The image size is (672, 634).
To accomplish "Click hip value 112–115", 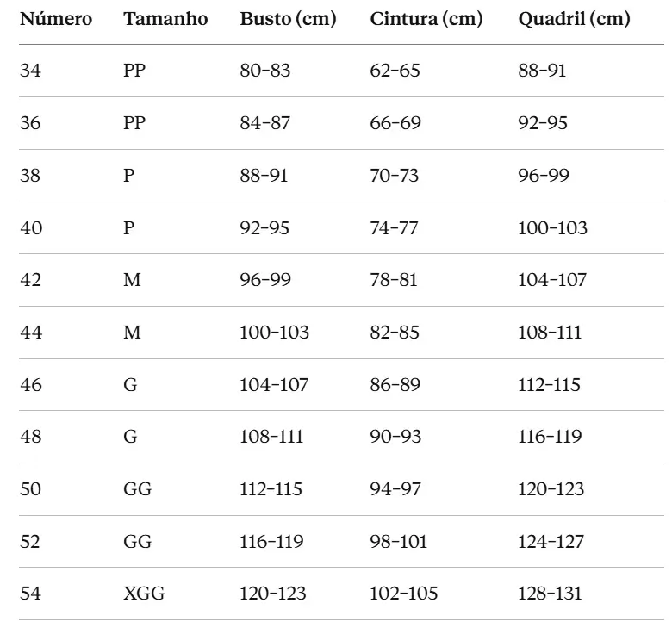I will tap(549, 385).
